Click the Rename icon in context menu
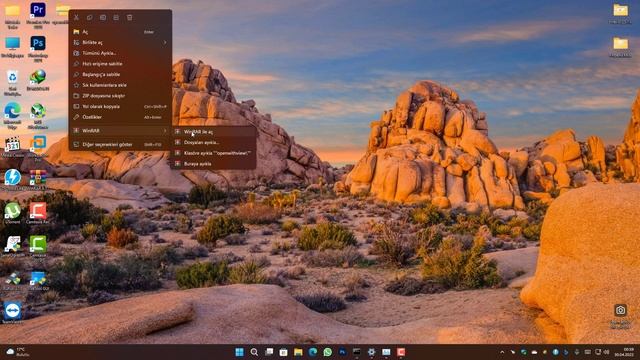Screen dimensions: 640x360 point(103,18)
